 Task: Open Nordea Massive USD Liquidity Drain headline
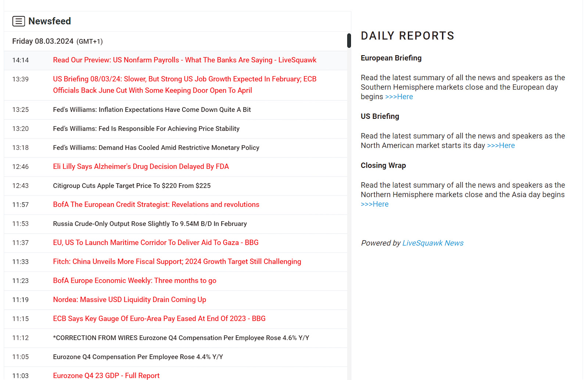coord(129,300)
